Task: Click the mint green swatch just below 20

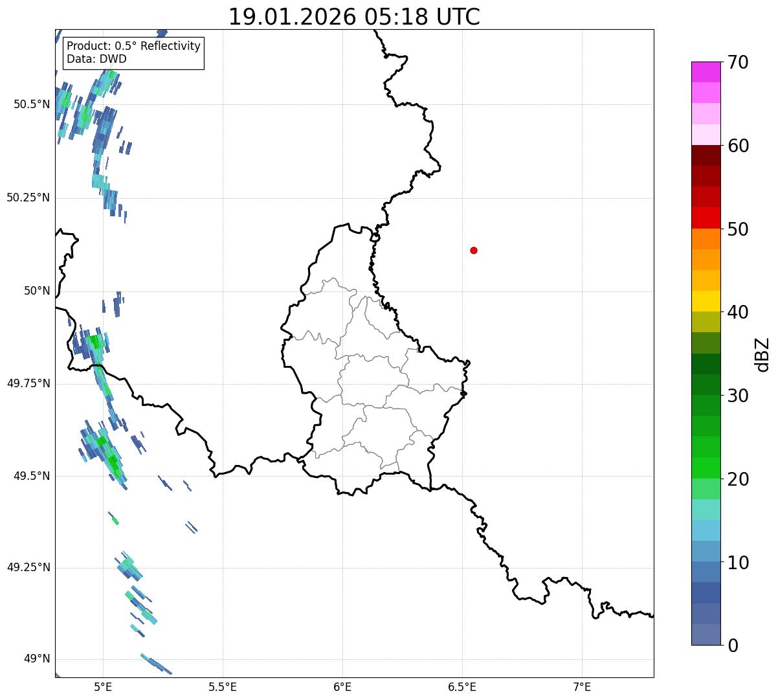Action: pyautogui.click(x=706, y=489)
